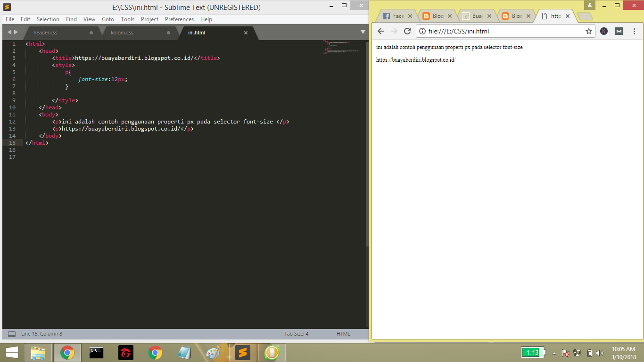Click the Chrome user profile icon

(589, 5)
